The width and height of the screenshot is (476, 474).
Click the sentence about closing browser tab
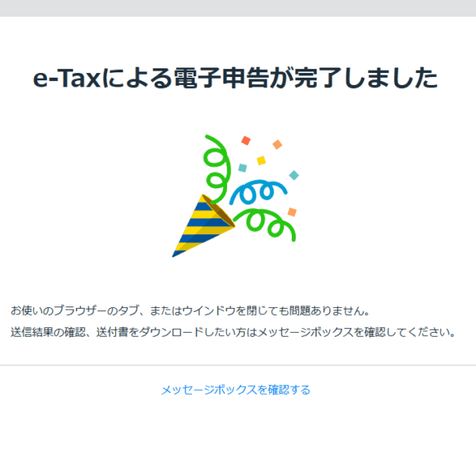coord(190,310)
